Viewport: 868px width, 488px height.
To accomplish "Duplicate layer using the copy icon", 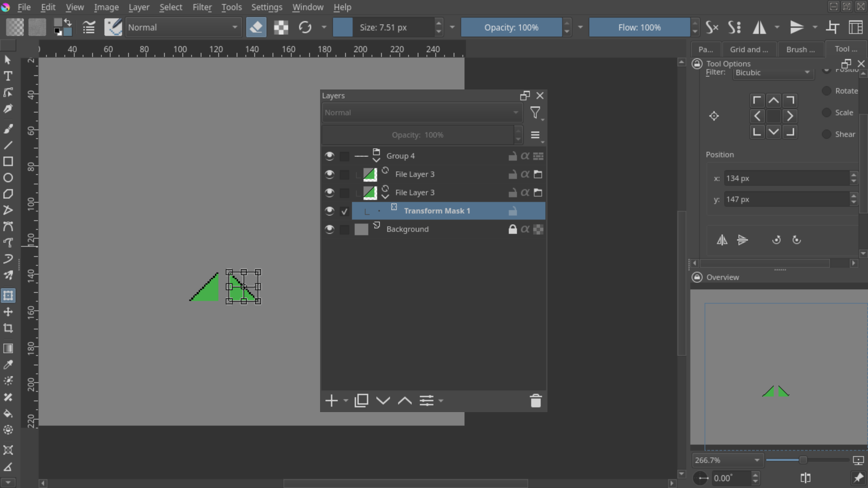I will pyautogui.click(x=361, y=401).
